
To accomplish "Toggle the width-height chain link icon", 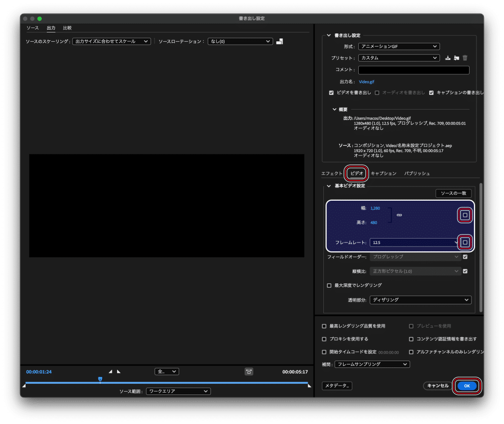I will 399,215.
